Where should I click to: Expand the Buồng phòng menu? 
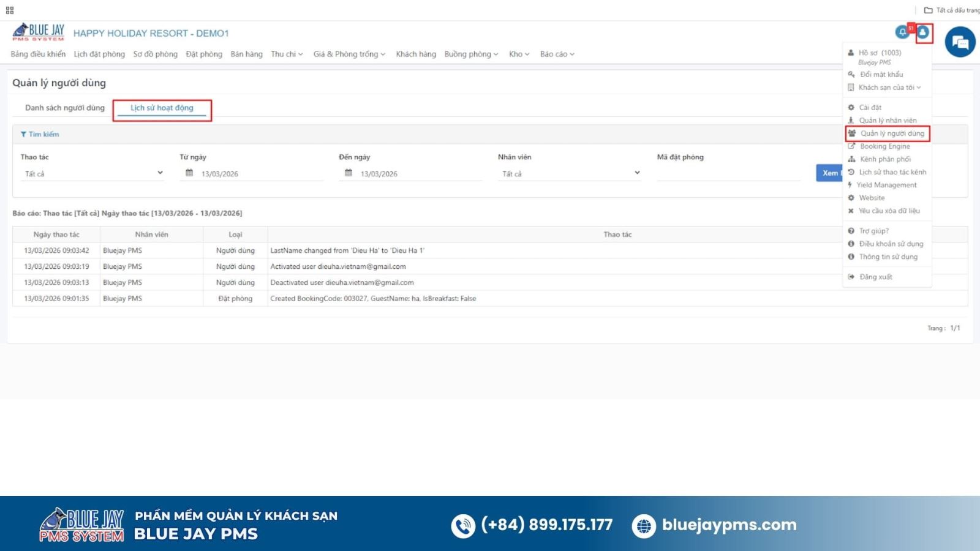[x=471, y=54]
